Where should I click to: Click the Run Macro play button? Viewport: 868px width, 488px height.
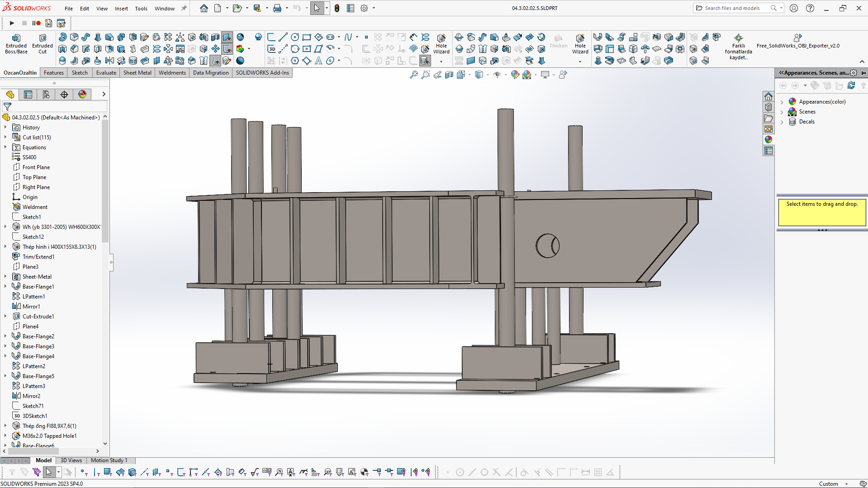[12, 23]
